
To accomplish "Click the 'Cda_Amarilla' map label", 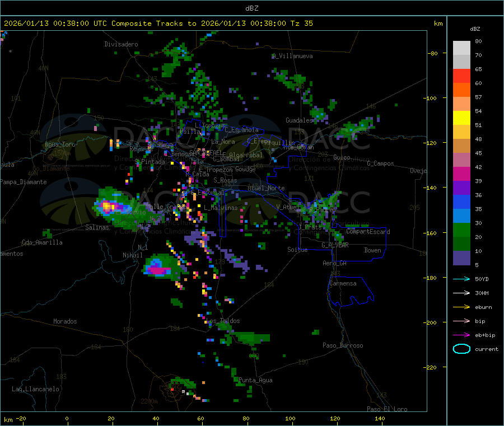I will 42,242.
